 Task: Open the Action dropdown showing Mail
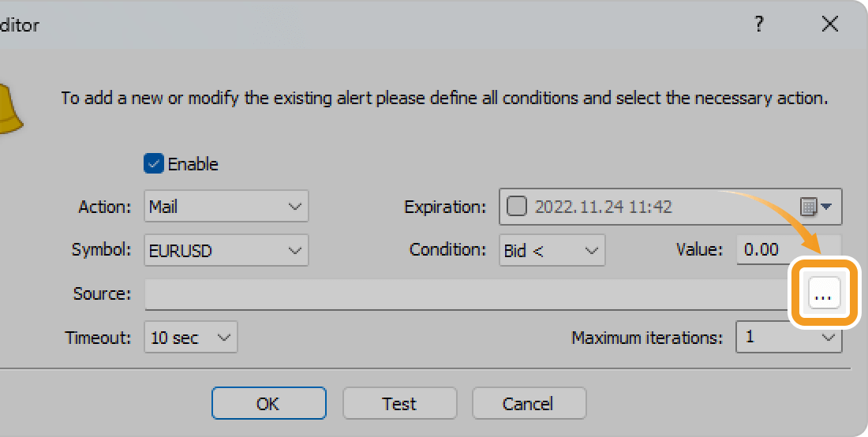[226, 207]
